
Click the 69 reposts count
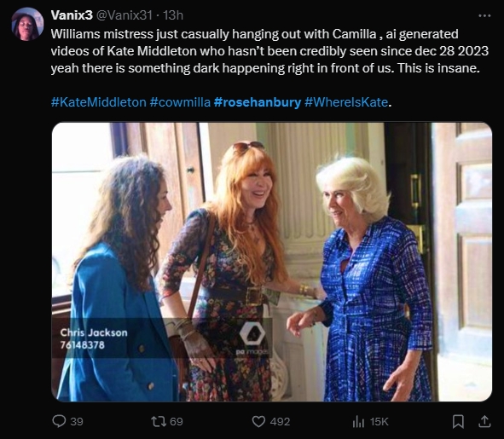coord(177,421)
